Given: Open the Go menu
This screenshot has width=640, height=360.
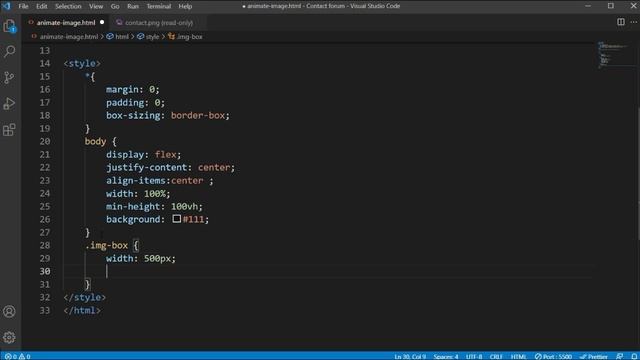Looking at the screenshot, I should [x=115, y=6].
